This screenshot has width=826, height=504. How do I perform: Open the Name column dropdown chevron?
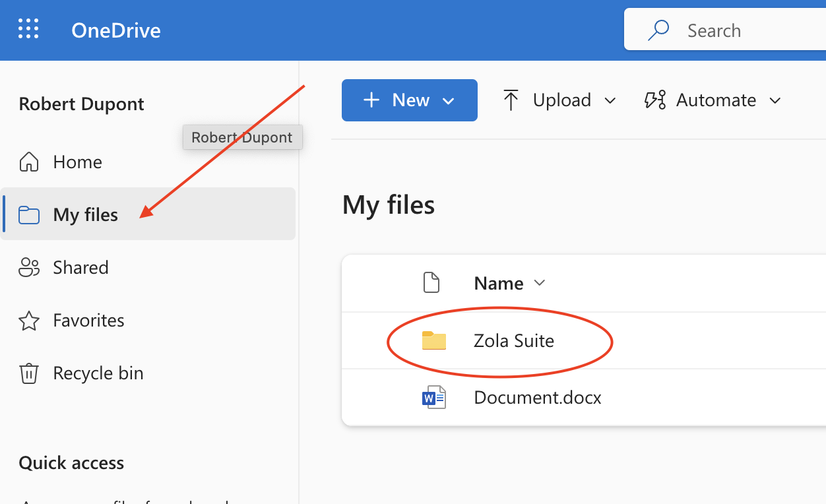point(539,283)
